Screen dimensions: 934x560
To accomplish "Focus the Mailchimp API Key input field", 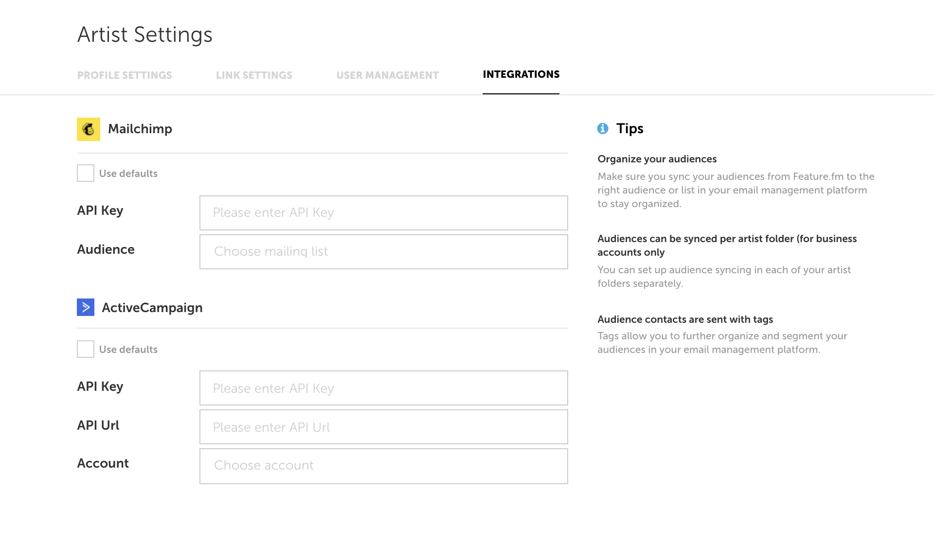I will (384, 213).
